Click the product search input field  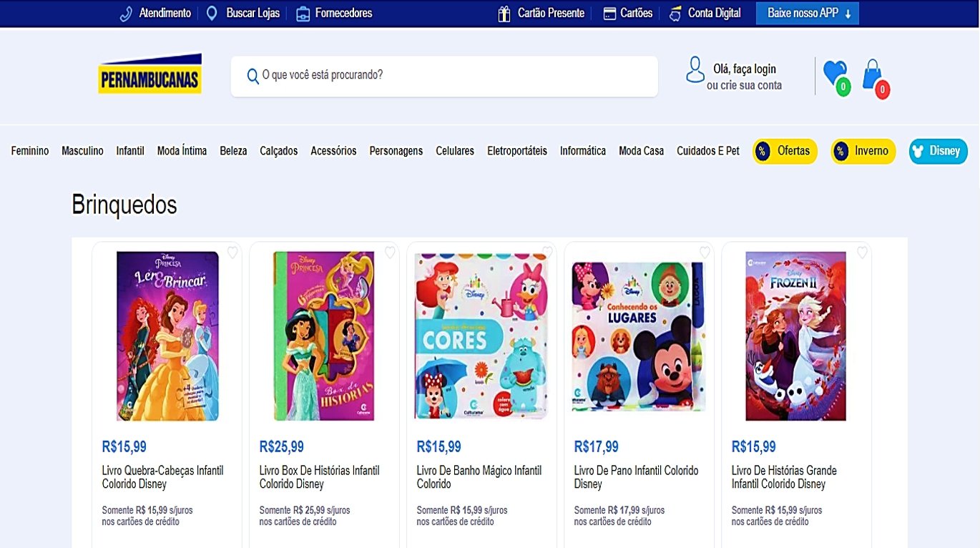coord(444,76)
